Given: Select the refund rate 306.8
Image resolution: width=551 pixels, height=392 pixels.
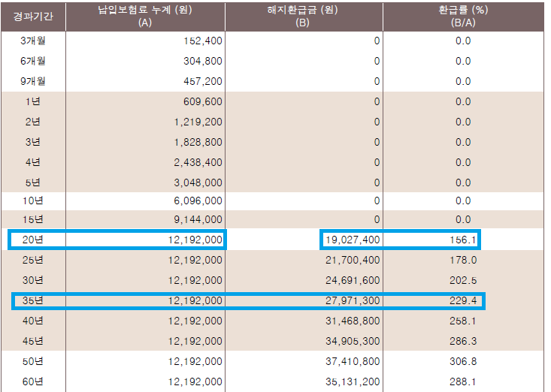Looking at the screenshot, I should (463, 362).
